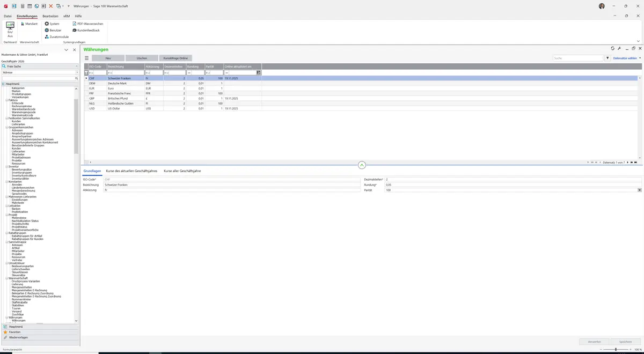Image resolution: width=644 pixels, height=354 pixels.
Task: Open the filter dropdown next to Suche field
Action: coord(608,58)
